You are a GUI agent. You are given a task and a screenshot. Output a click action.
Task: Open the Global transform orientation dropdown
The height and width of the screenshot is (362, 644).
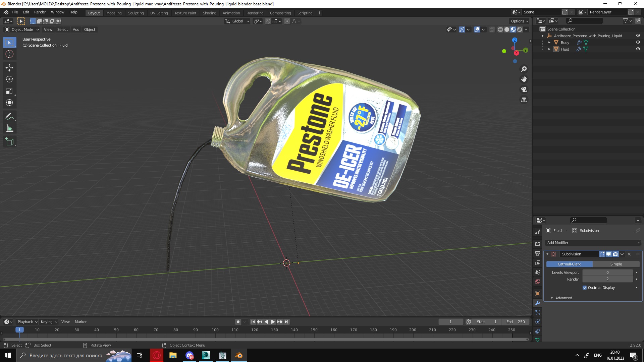(237, 21)
